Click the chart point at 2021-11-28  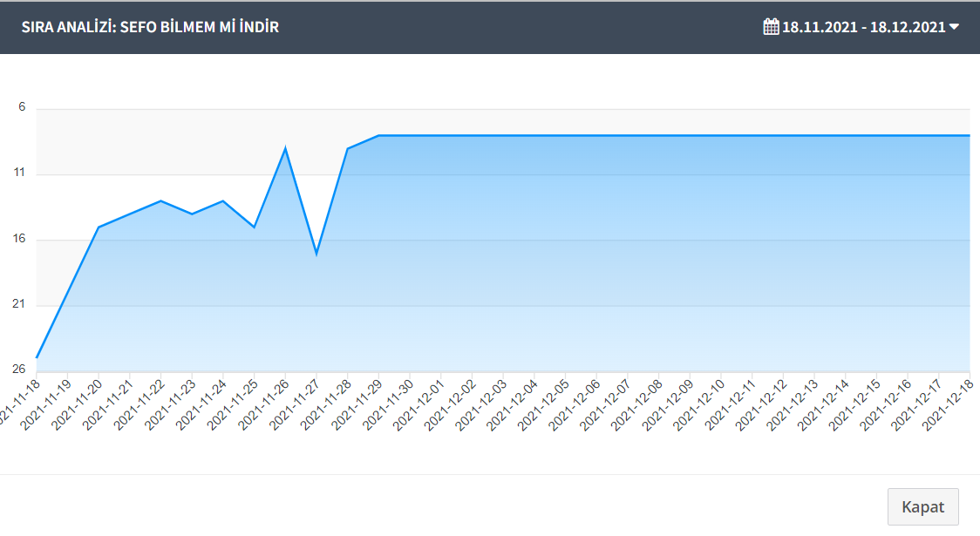[x=348, y=149]
